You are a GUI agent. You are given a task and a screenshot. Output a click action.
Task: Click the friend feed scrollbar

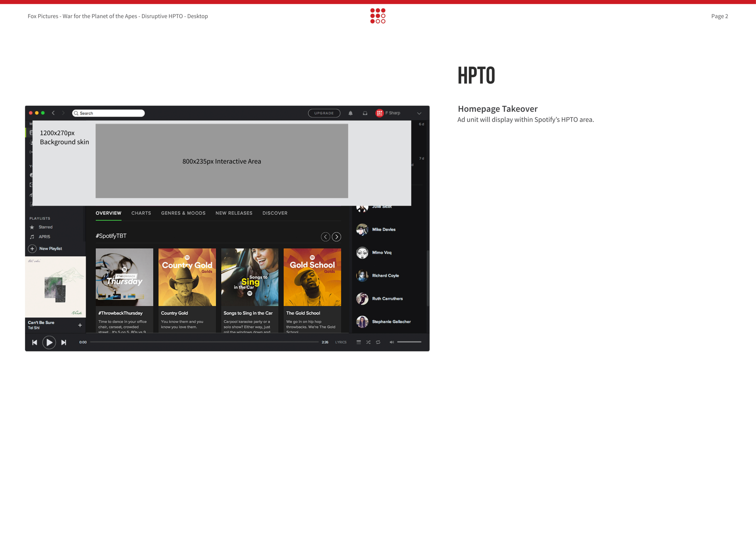coord(428,278)
